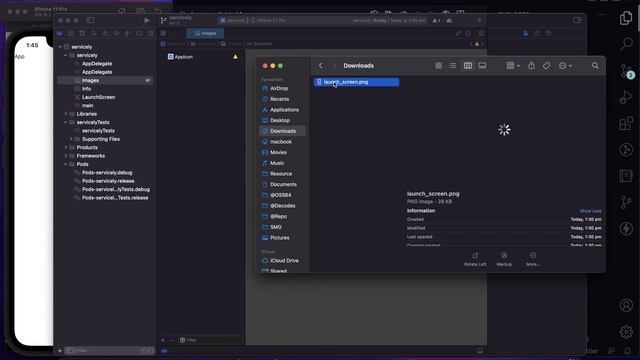Click Markup in Finder preview

point(504,259)
